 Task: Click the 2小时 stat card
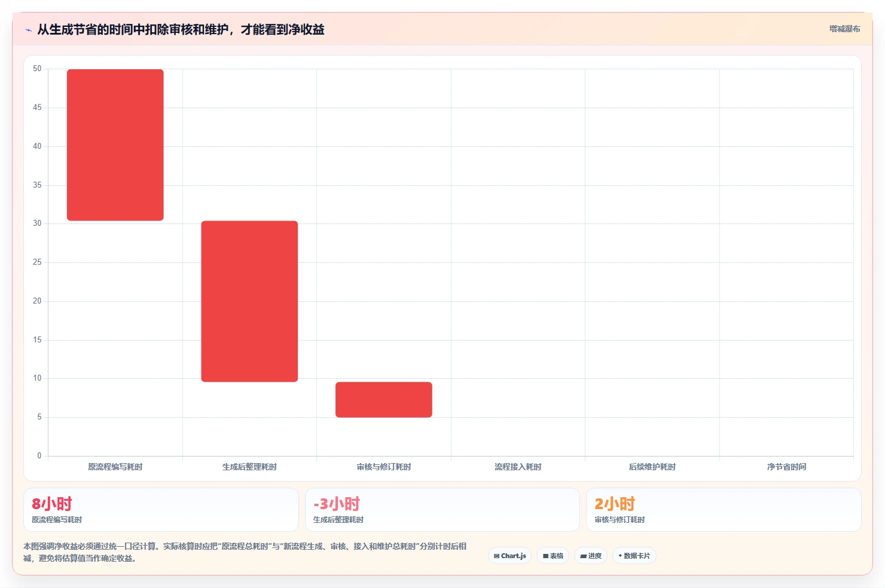pyautogui.click(x=724, y=510)
